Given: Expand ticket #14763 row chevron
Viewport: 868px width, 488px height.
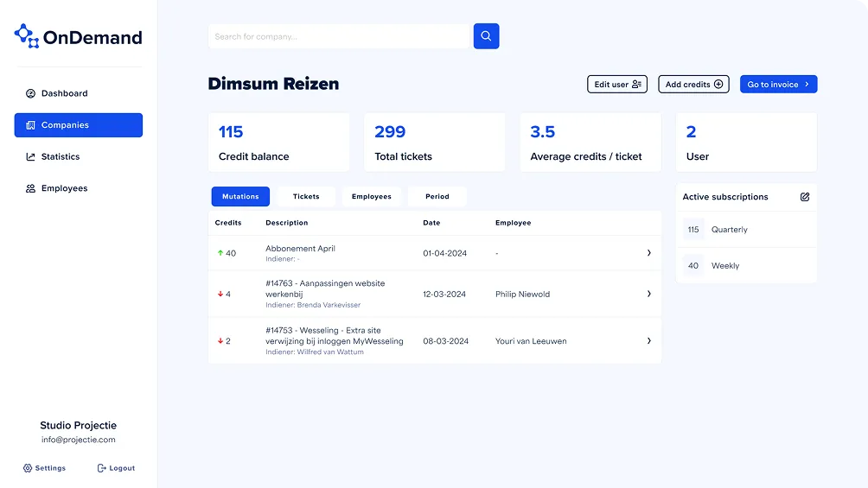Looking at the screenshot, I should point(648,294).
